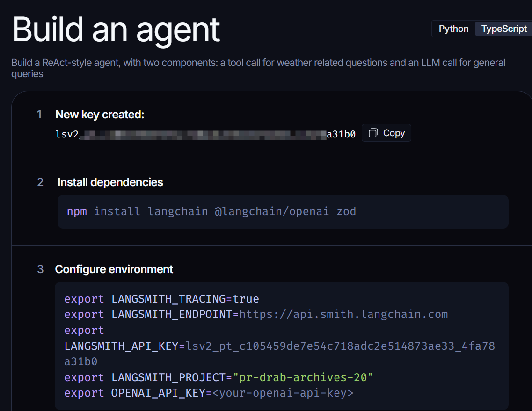Screen dimensions: 532x411
Task: Click the "Install dependencies" step heading
Action: (x=110, y=182)
